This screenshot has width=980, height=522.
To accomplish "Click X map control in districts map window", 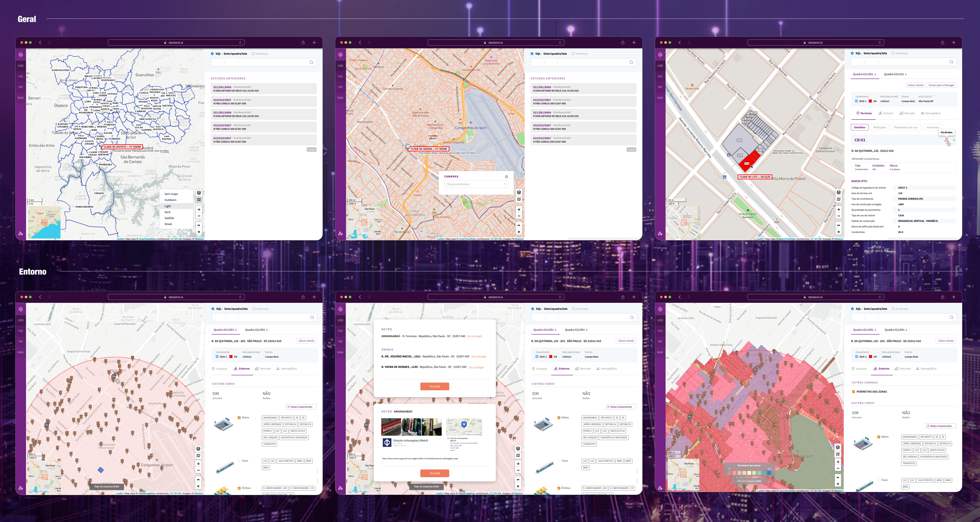I will [x=199, y=232].
